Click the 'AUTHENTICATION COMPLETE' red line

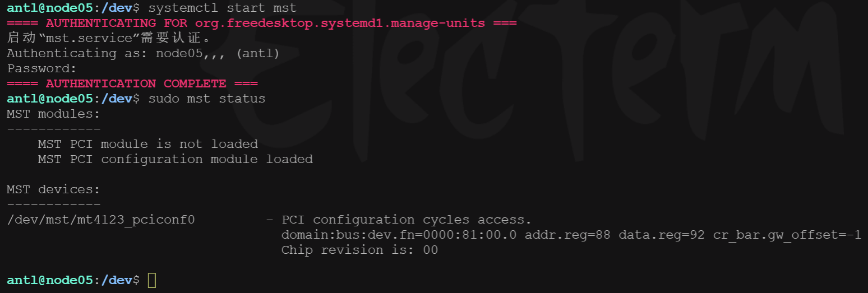tap(132, 83)
